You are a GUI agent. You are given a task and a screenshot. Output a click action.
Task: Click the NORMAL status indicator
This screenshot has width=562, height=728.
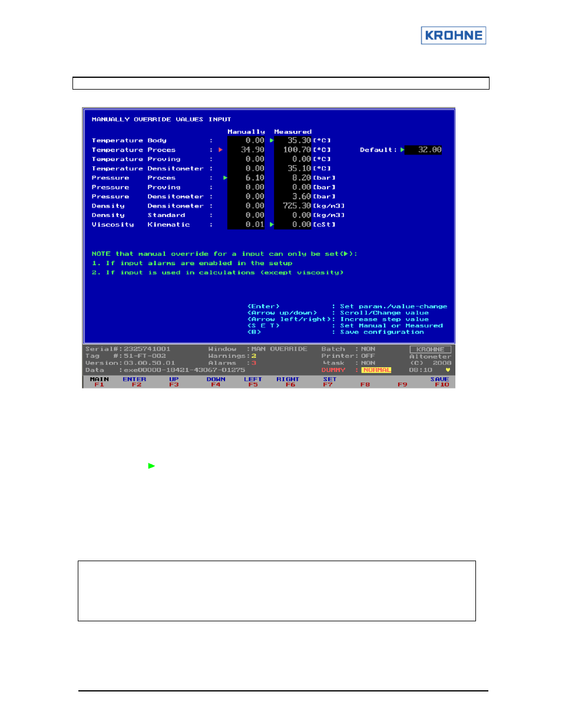(376, 370)
